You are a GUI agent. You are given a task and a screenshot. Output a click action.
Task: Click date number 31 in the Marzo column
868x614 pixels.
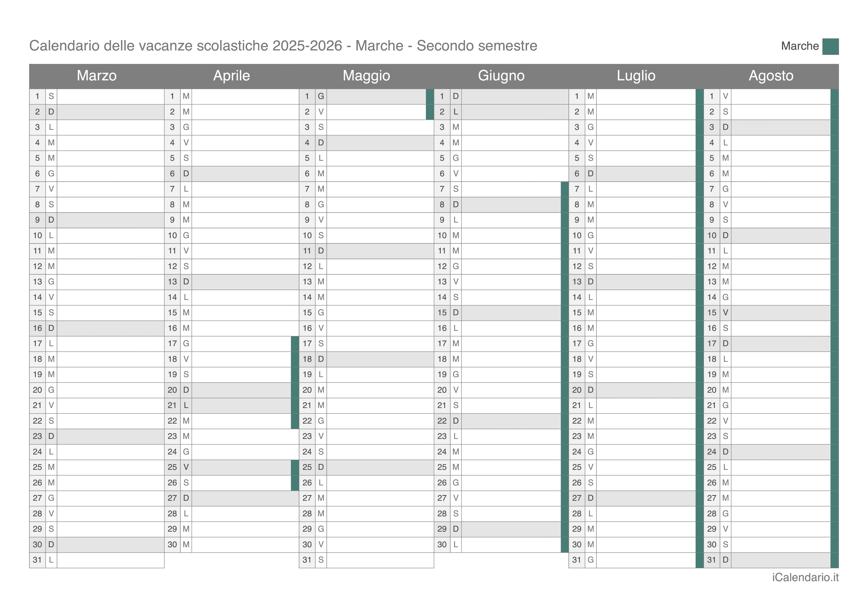pyautogui.click(x=37, y=560)
